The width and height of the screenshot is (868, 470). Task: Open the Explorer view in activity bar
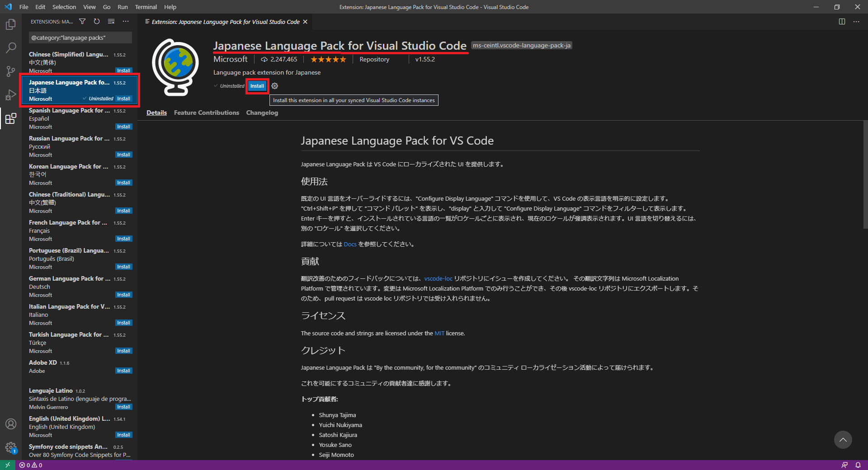(x=11, y=24)
